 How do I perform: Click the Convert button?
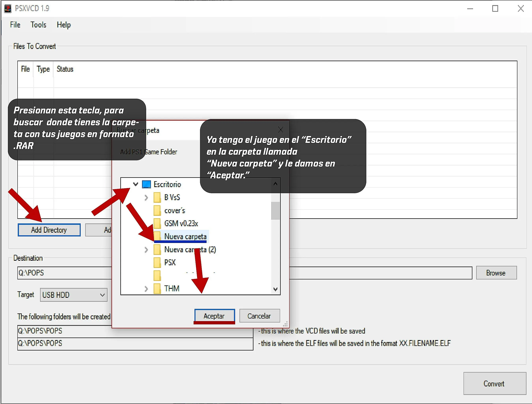click(x=495, y=383)
